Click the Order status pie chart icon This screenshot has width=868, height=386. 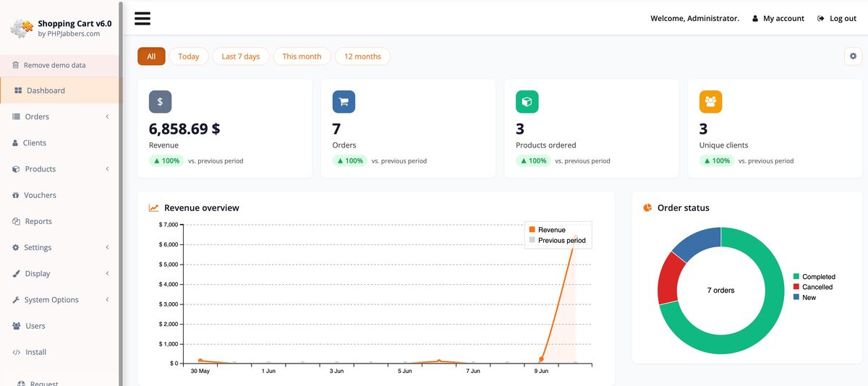pos(647,208)
